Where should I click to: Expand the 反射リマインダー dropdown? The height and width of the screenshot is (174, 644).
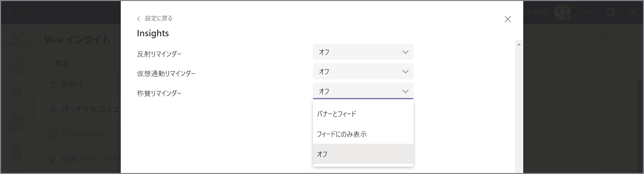[x=363, y=52]
